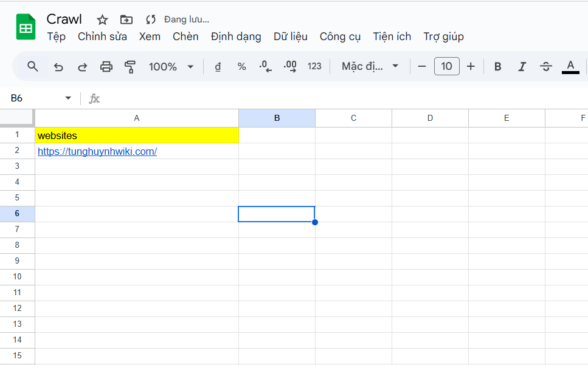Open the zoom 100% dropdown
The width and height of the screenshot is (588, 365).
click(171, 67)
